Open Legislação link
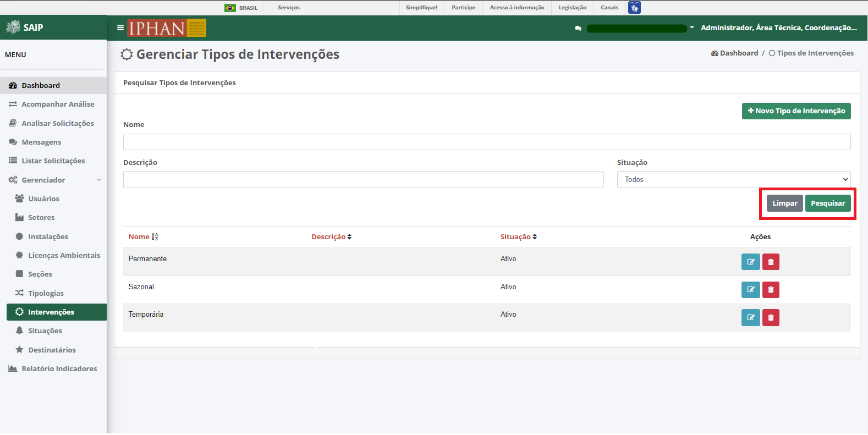Screen dimensions: 868x435 573,8
